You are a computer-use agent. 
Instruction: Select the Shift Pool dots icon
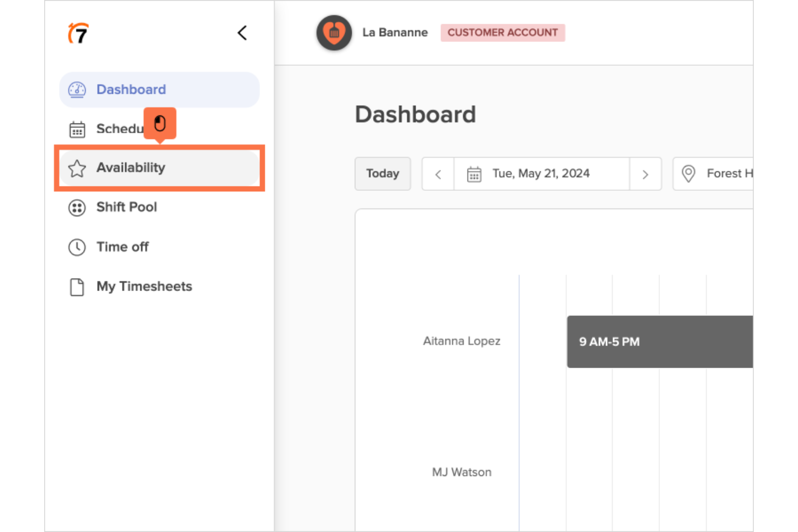(77, 208)
